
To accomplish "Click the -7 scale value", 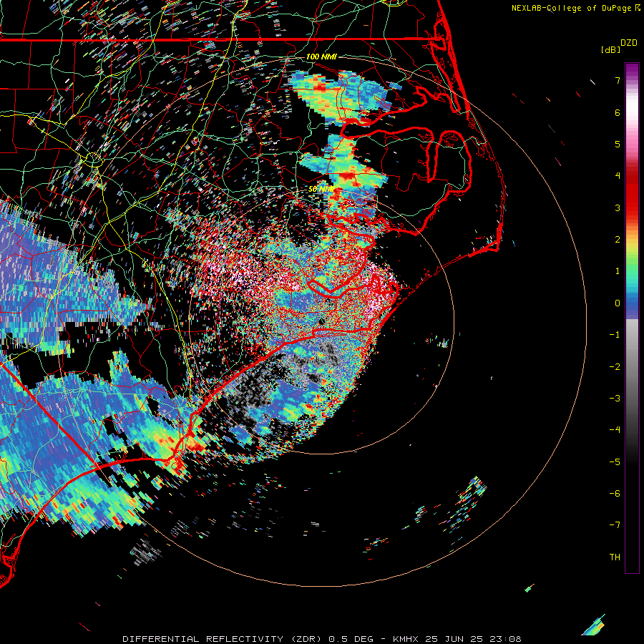I will [615, 525].
